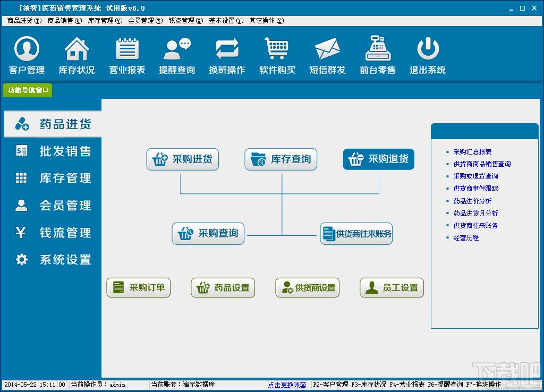The height and width of the screenshot is (392, 544).
Task: Open 短信群发 envelope icon
Action: [327, 55]
